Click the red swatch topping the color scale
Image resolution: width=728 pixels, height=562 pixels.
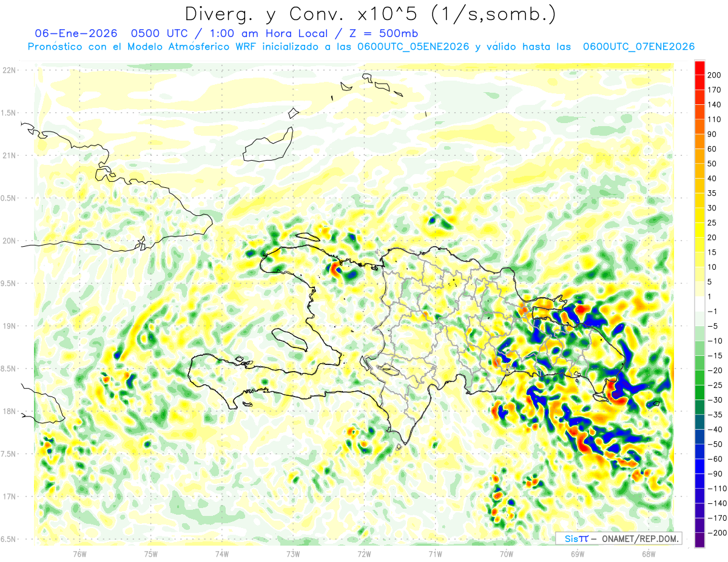(699, 68)
